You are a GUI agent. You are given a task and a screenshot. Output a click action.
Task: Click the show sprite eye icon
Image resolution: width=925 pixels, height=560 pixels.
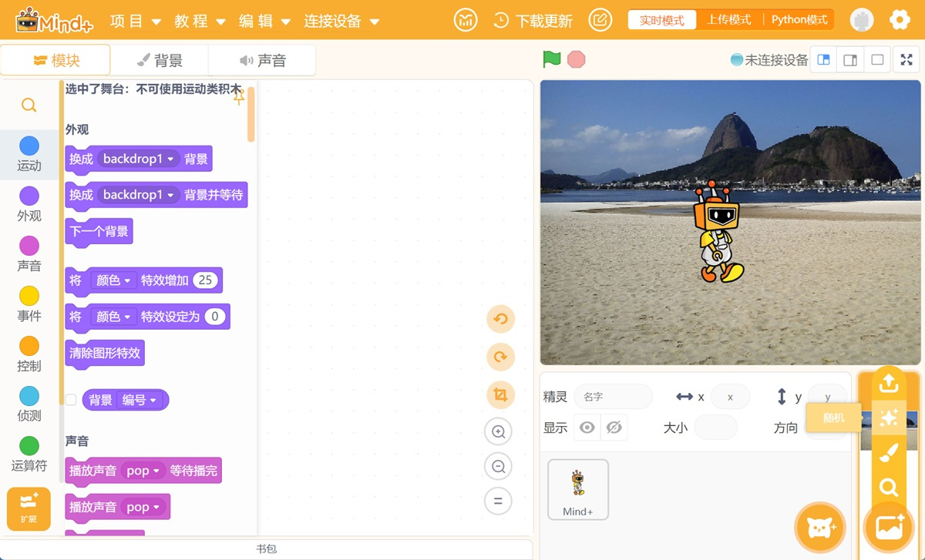click(587, 428)
